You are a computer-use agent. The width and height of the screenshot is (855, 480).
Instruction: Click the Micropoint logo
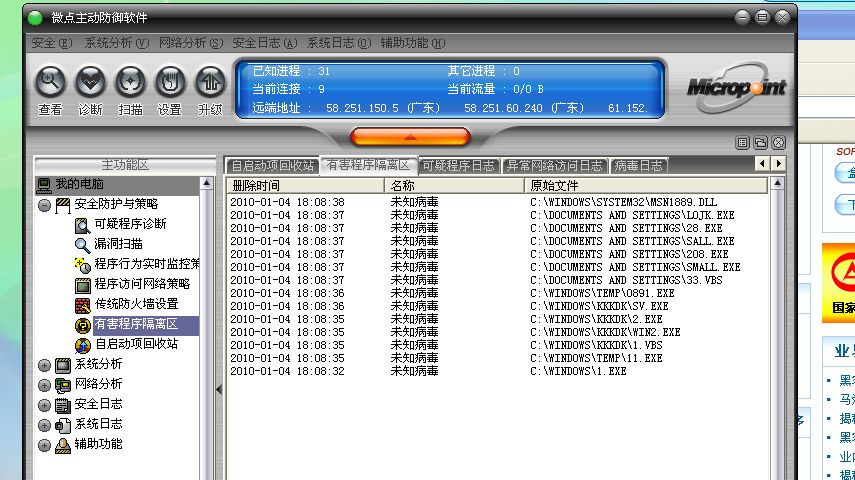(x=736, y=87)
